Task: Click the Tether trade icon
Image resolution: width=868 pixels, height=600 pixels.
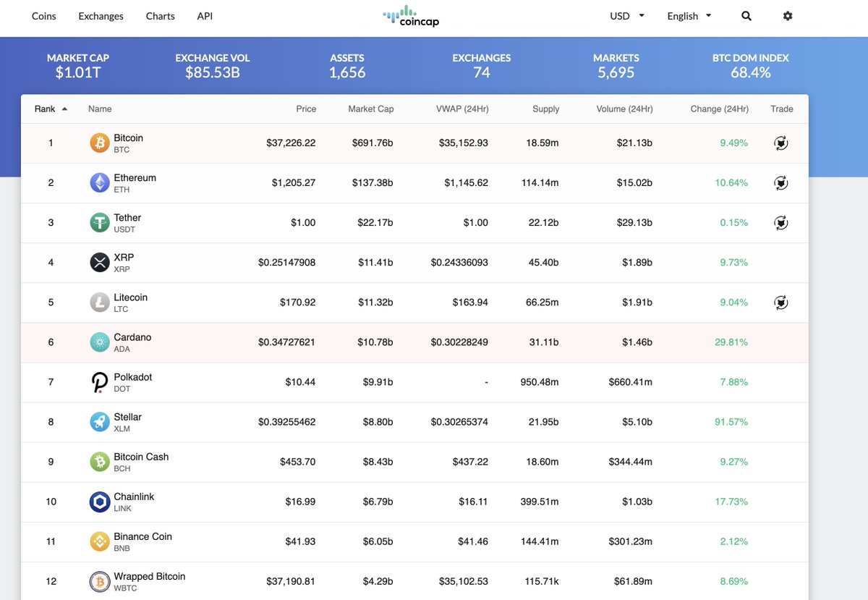Action: tap(780, 223)
